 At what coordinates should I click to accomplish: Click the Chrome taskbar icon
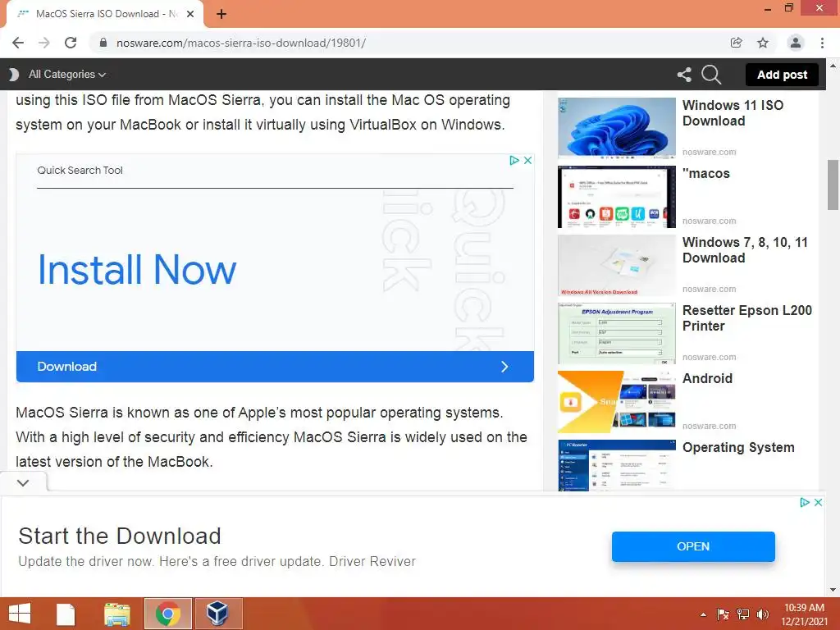point(167,614)
